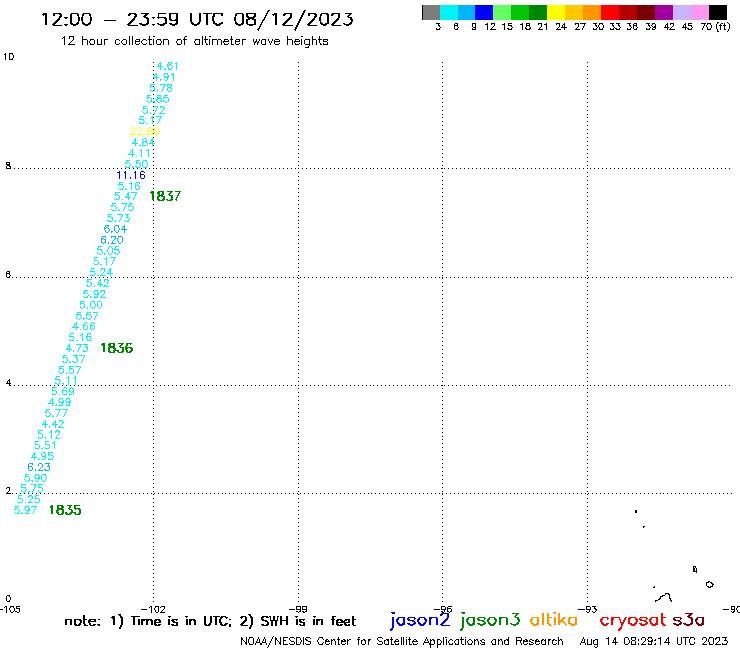This screenshot has width=740, height=650.
Task: Click the green 1836 pass time label
Action: coord(117,348)
